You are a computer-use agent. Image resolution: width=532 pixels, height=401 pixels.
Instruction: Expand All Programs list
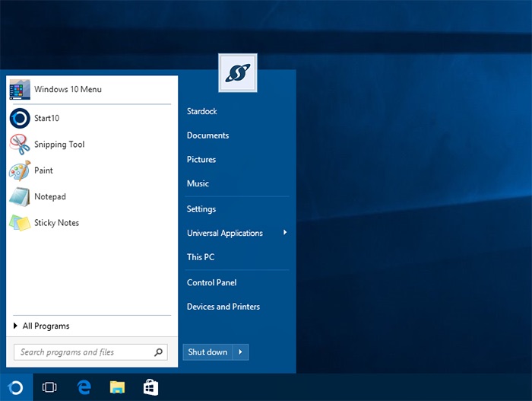tap(46, 326)
